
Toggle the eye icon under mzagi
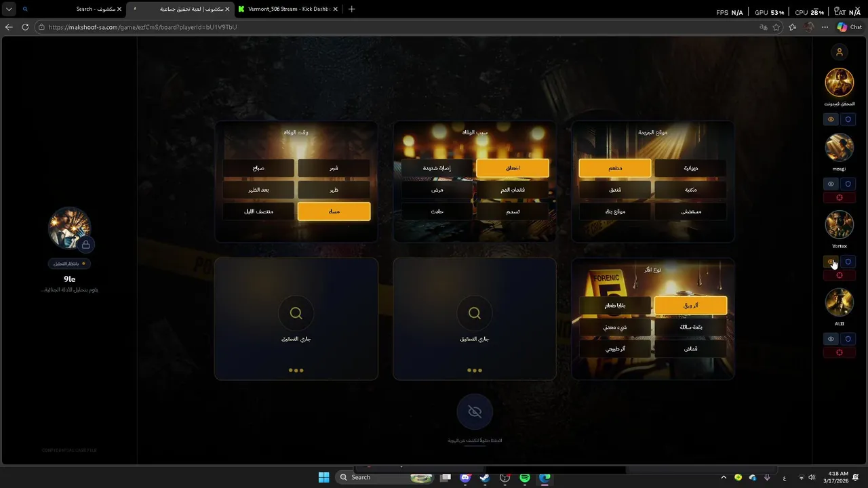click(x=831, y=184)
